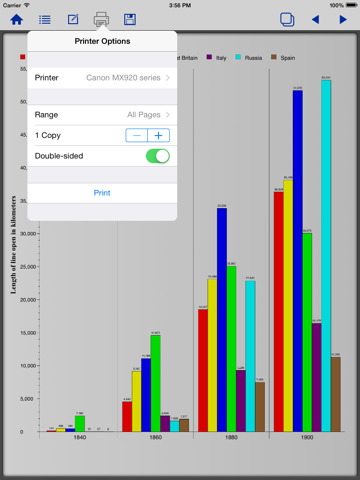This screenshot has height=480, width=360.
Task: Click the 3:56 PM clock
Action: [180, 5]
